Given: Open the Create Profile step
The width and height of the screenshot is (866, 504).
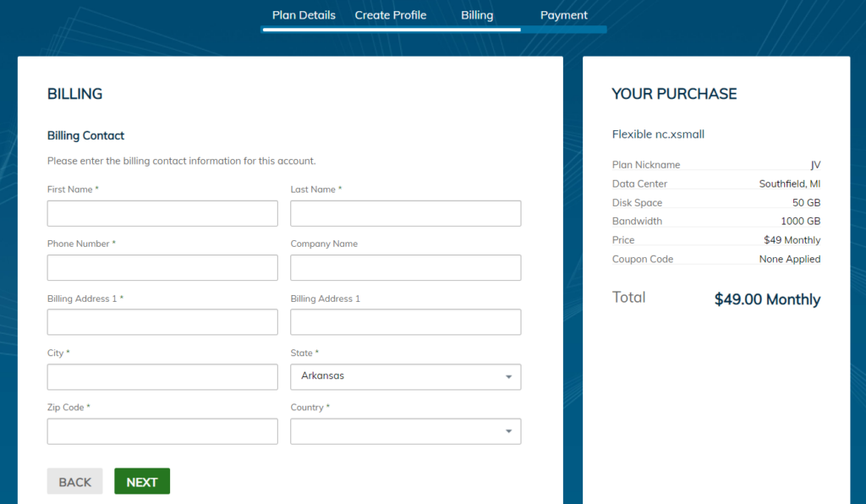Looking at the screenshot, I should (x=390, y=15).
